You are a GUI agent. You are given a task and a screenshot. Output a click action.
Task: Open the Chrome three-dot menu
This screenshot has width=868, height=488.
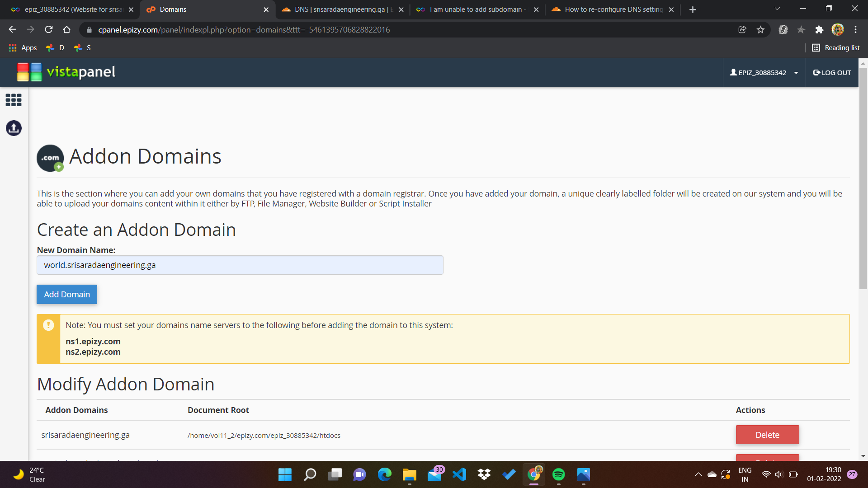pyautogui.click(x=855, y=30)
